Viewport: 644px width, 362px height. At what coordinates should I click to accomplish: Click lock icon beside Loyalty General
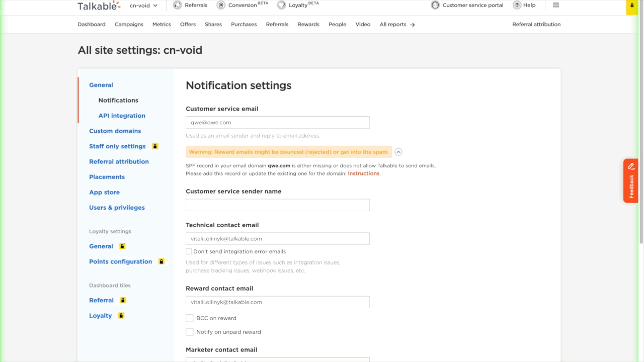[x=122, y=246]
